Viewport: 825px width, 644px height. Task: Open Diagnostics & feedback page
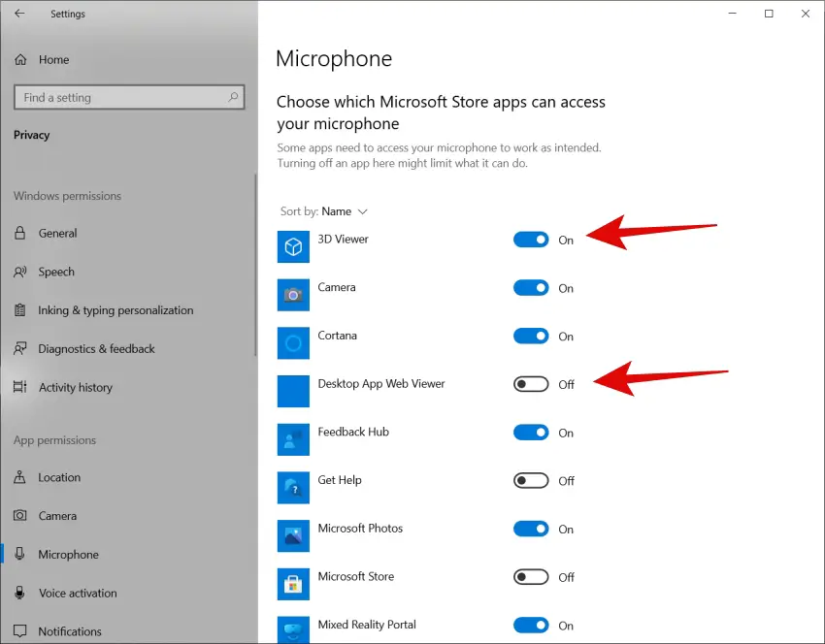coord(96,348)
